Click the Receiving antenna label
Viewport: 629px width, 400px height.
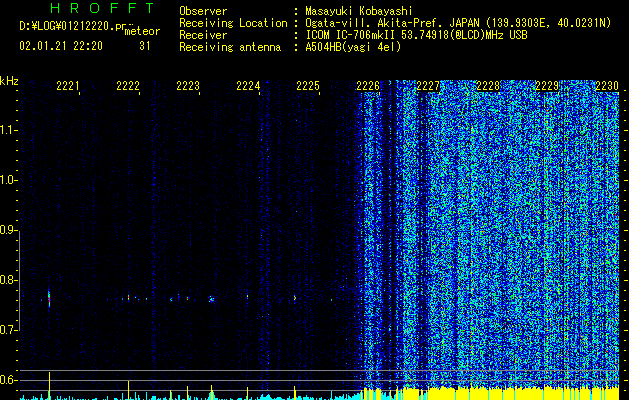230,47
